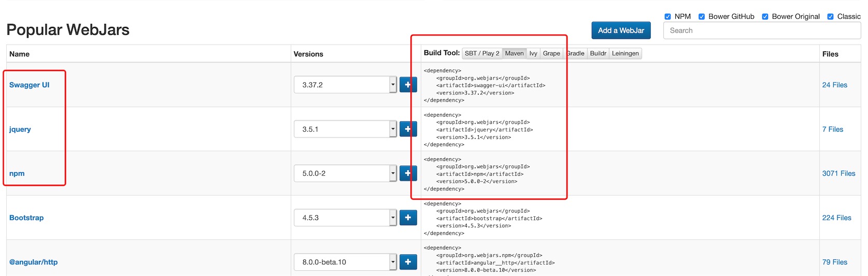Open the jquery version dropdown 3.5.1
The width and height of the screenshot is (868, 276).
pyautogui.click(x=345, y=129)
